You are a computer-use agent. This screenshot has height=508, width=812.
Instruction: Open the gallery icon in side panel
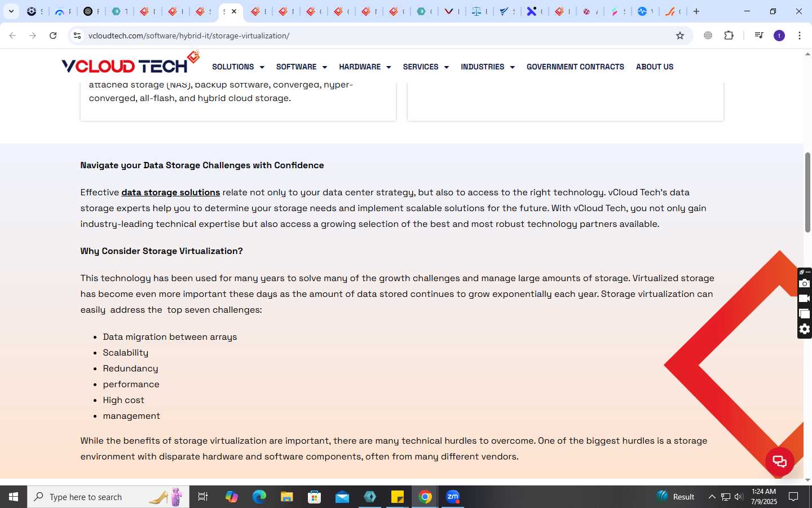805,314
